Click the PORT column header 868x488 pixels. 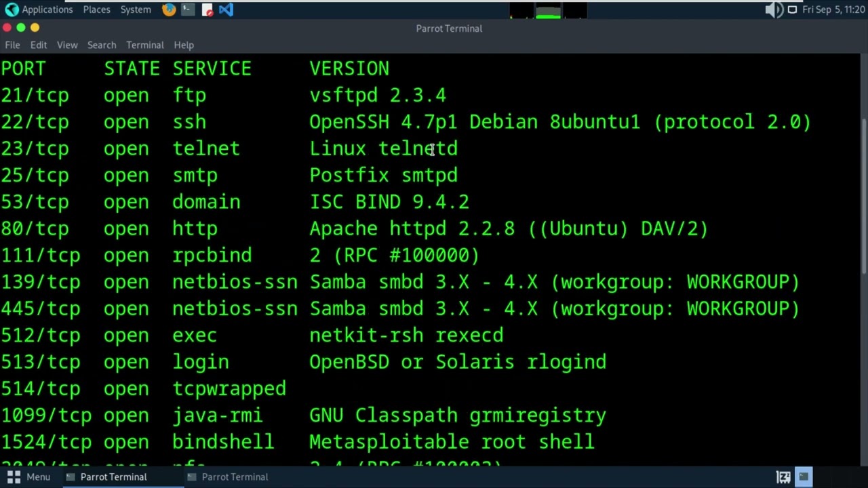(x=23, y=68)
